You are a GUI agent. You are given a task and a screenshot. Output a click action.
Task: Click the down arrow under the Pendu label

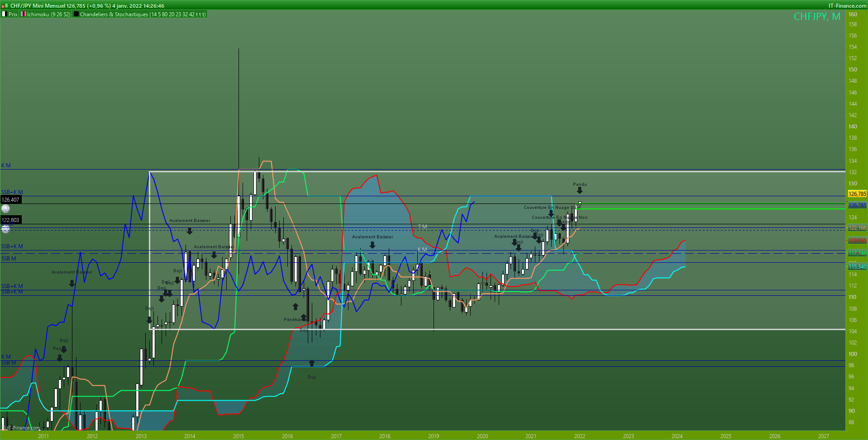click(x=580, y=190)
